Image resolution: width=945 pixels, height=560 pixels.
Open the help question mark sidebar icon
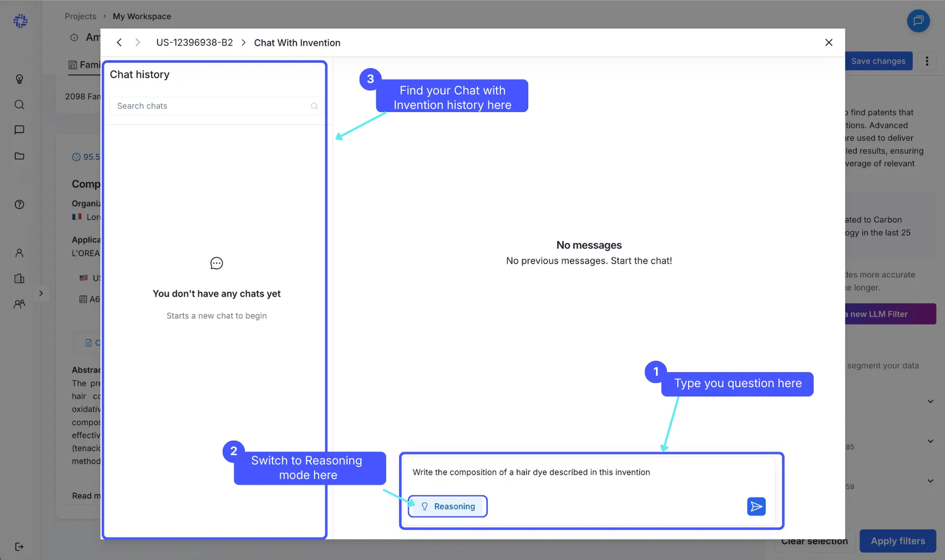(19, 204)
